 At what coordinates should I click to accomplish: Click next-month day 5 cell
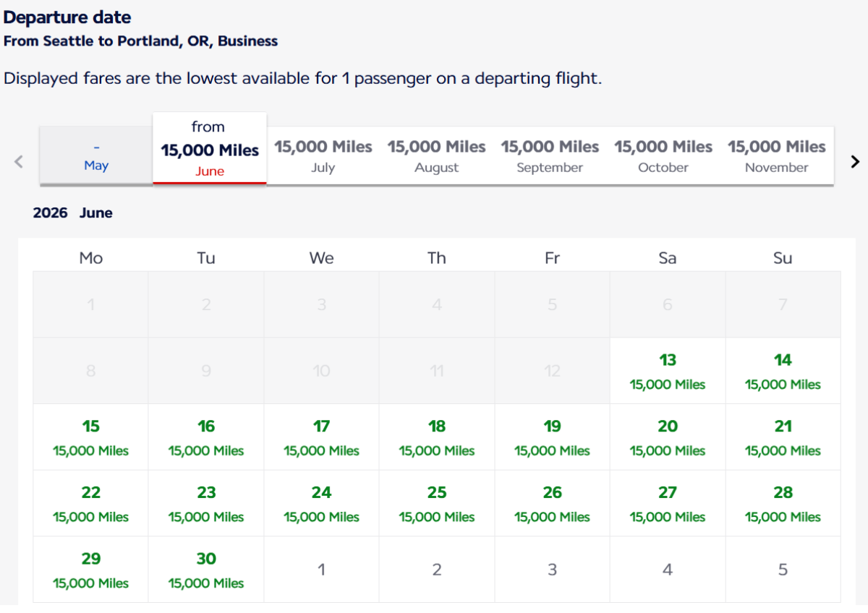783,570
